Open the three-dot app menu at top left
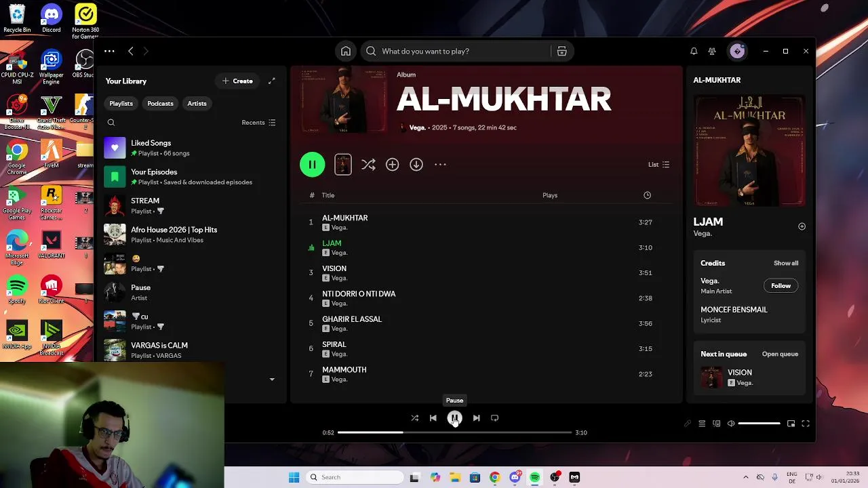The image size is (868, 488). click(109, 52)
